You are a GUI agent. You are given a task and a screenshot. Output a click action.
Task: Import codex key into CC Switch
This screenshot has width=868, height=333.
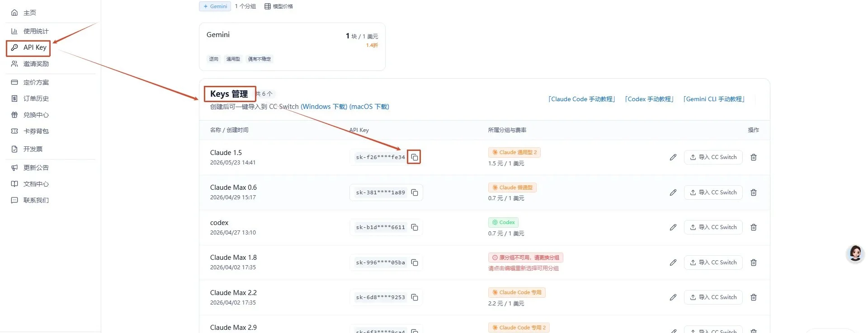[x=713, y=227]
